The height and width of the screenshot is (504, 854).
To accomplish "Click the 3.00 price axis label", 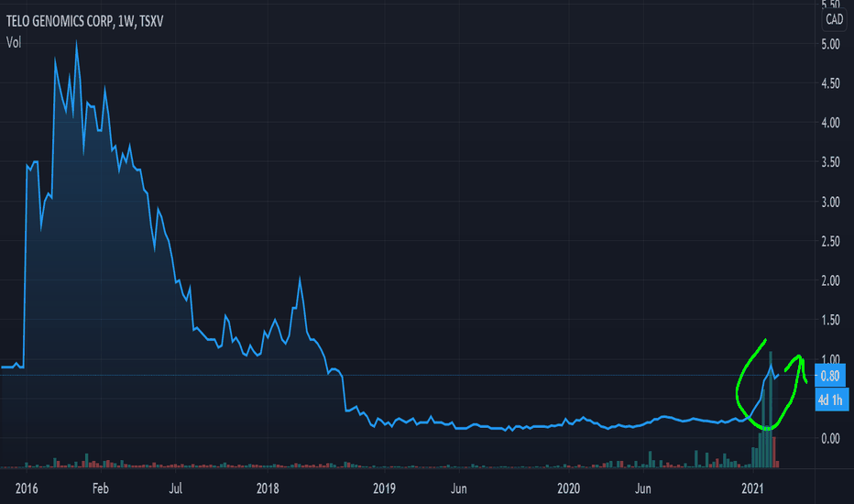I will (830, 202).
